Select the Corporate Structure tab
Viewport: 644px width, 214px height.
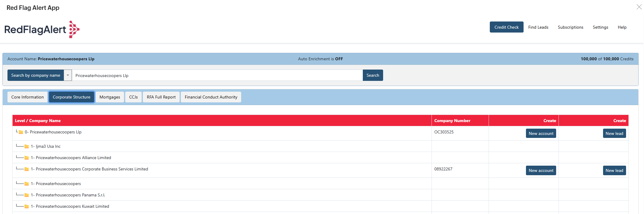coord(71,97)
